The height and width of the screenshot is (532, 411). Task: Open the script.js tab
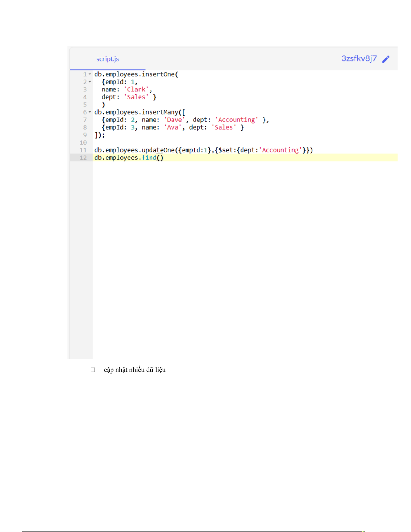(107, 59)
